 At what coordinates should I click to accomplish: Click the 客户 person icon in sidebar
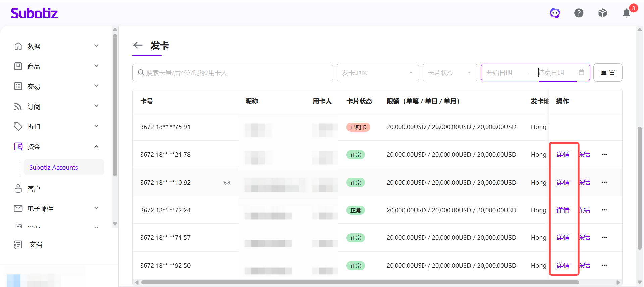tap(18, 189)
